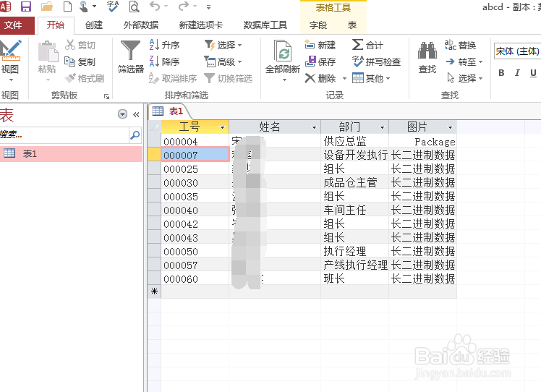The height and width of the screenshot is (392, 541).
Task: Open the font name box 宋体 (主体)
Action: pos(517,51)
